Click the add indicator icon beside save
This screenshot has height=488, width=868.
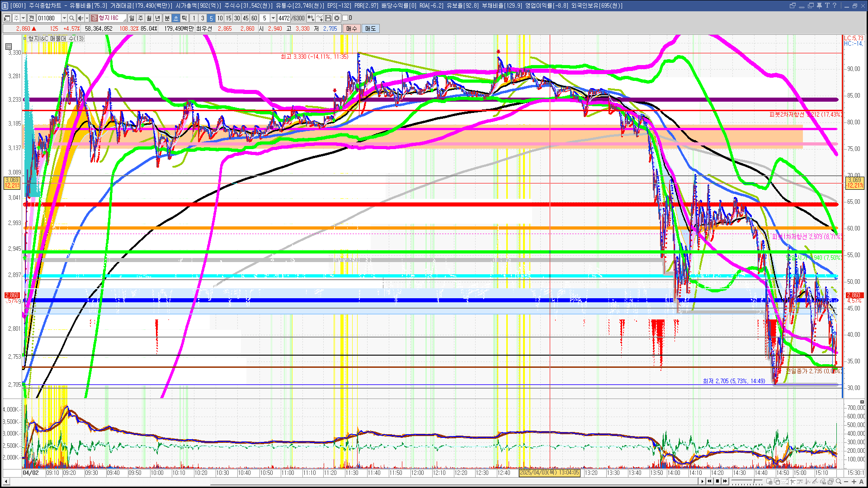click(320, 18)
